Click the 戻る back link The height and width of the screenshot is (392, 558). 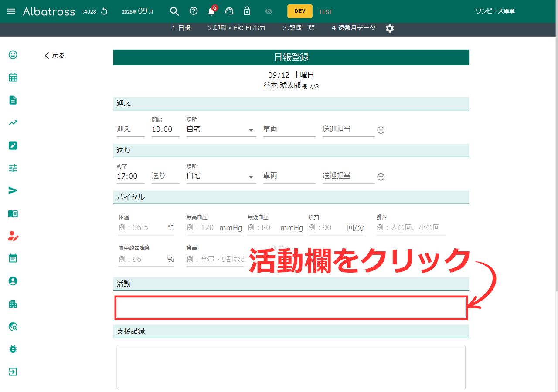point(54,55)
